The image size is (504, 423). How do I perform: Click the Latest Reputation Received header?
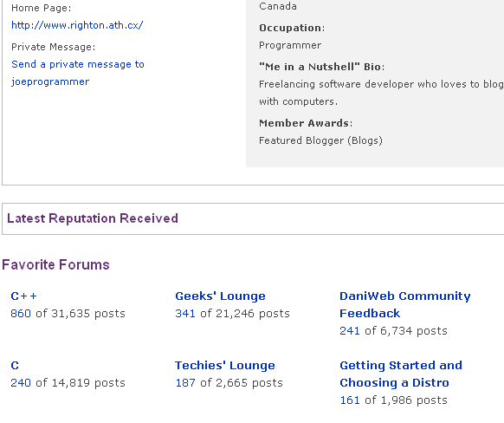pos(93,218)
